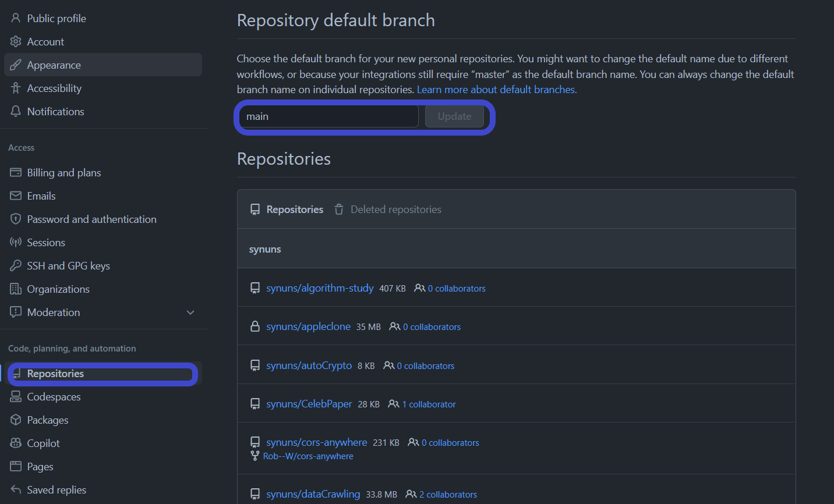Click the trash icon beside Deleted repositories
834x504 pixels.
point(339,210)
